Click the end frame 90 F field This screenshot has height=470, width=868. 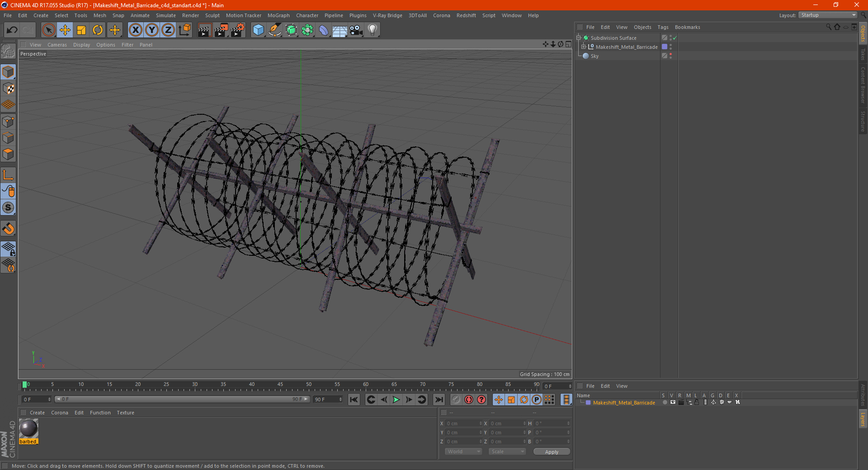(x=328, y=399)
